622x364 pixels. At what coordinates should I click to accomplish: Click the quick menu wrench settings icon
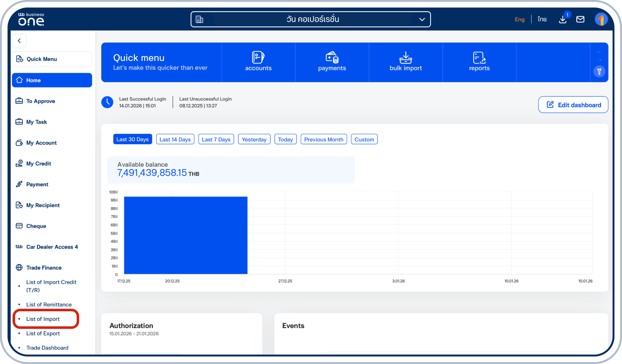(599, 72)
